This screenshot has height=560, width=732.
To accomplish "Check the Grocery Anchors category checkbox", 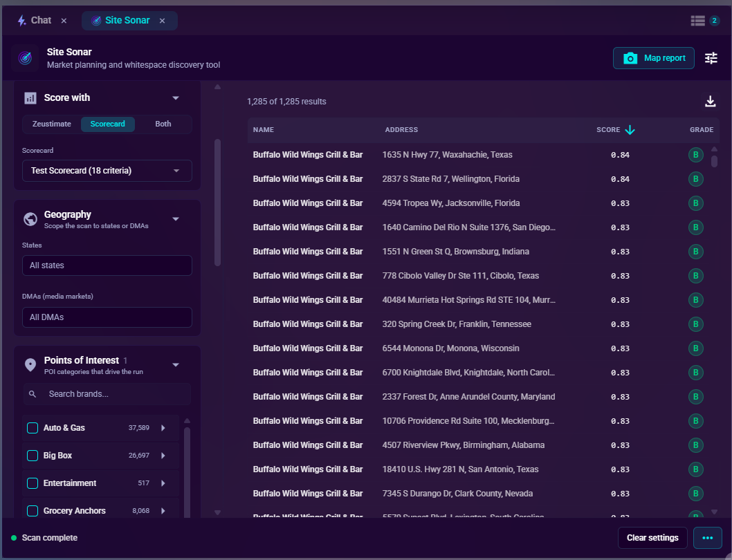I will (33, 511).
